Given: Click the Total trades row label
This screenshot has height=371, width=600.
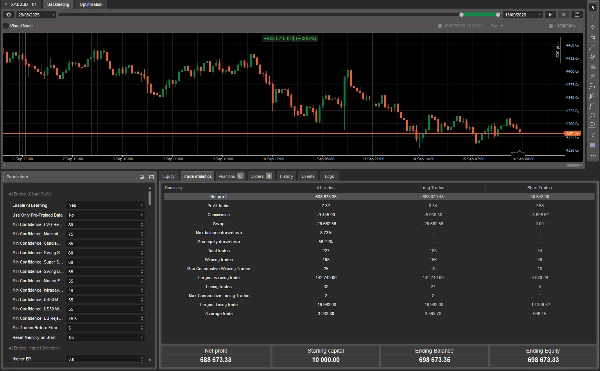Looking at the screenshot, I should click(218, 251).
